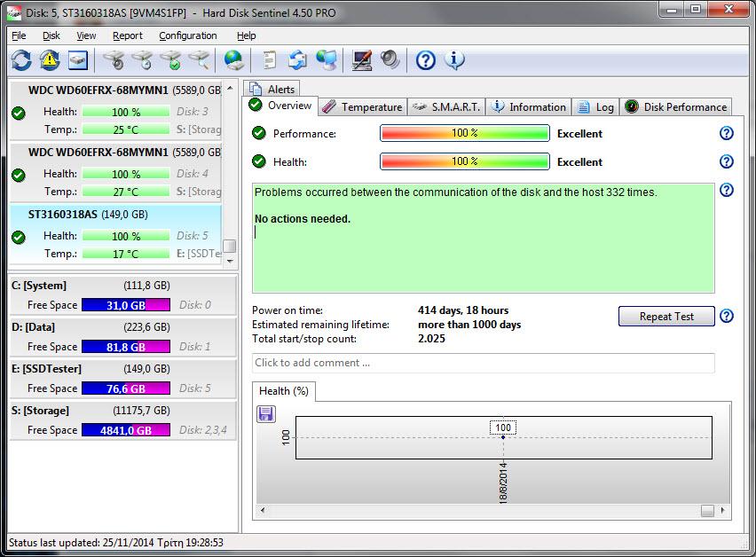Select the Overview tab
This screenshot has height=557, width=756.
tap(280, 106)
